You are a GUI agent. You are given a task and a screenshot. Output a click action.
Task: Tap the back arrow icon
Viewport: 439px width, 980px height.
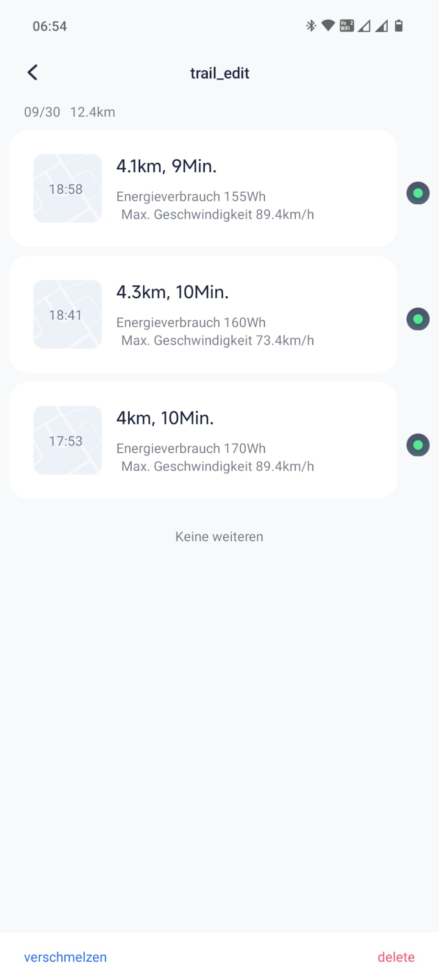(x=33, y=73)
